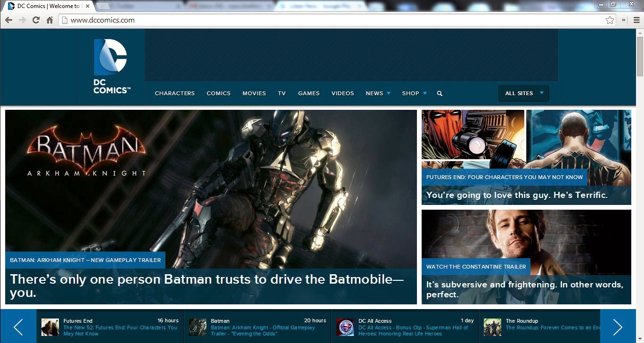Open the 'He's Terrific' headline
Screen dimensions: 644x343
517,195
